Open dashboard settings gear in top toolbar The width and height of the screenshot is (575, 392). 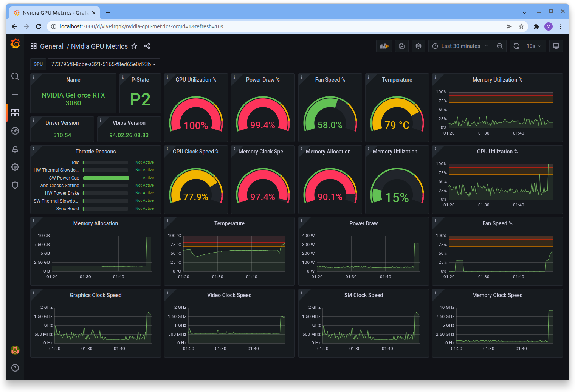point(418,46)
